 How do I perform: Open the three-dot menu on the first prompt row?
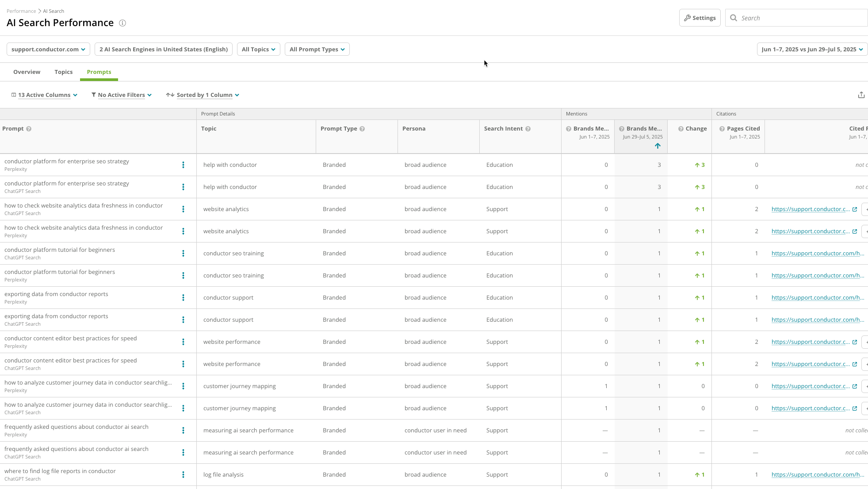183,165
